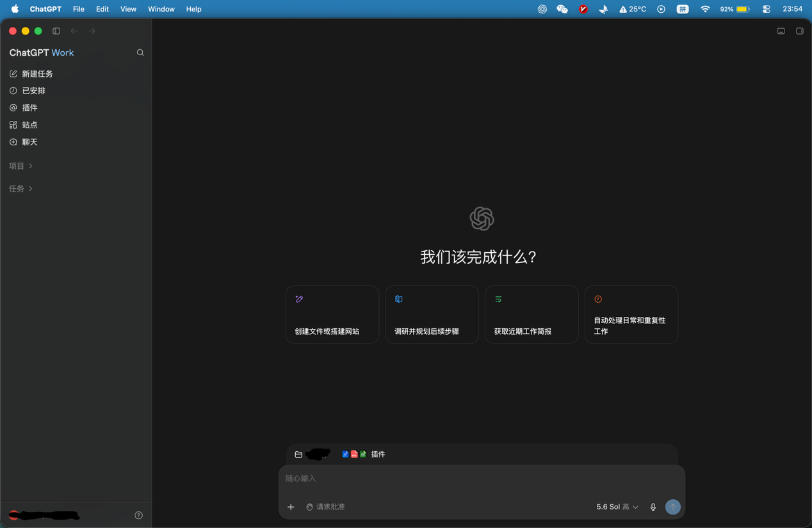Open Control Center in menu bar
Viewport: 812px width, 528px height.
[x=767, y=9]
